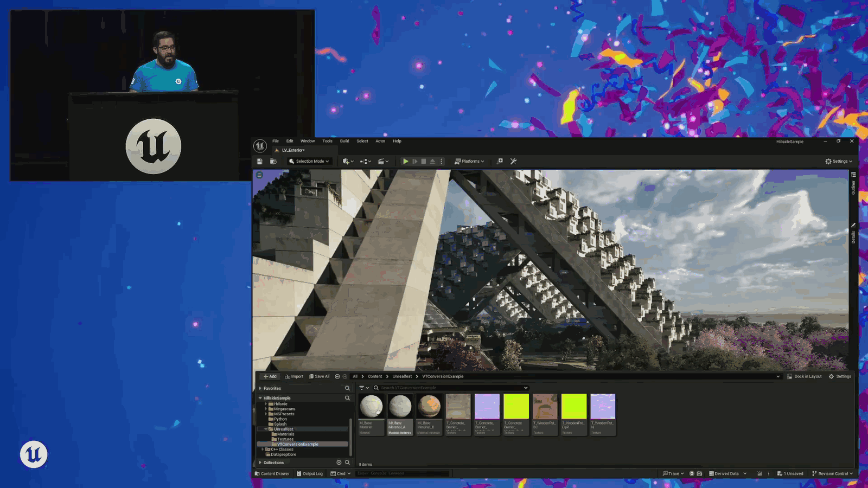This screenshot has width=868, height=488.
Task: Open the Content Browser filter icon
Action: 363,388
